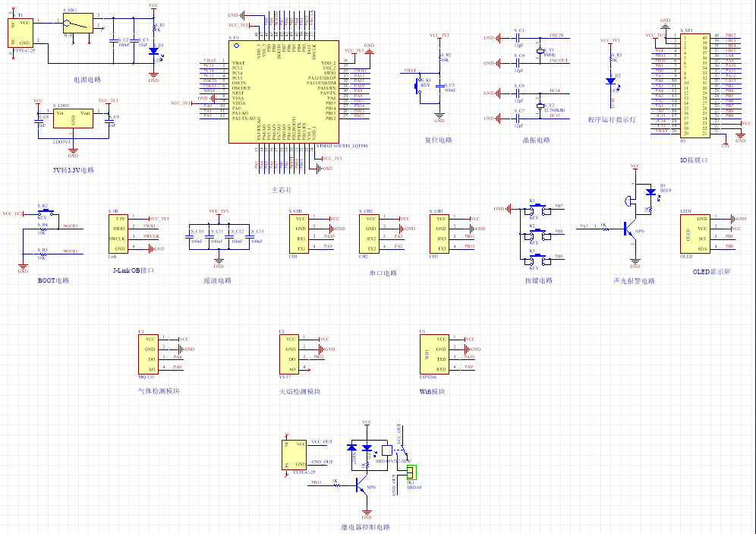Select the 32.768KHz crystal S_Y2
The height and width of the screenshot is (534, 756).
pos(540,106)
